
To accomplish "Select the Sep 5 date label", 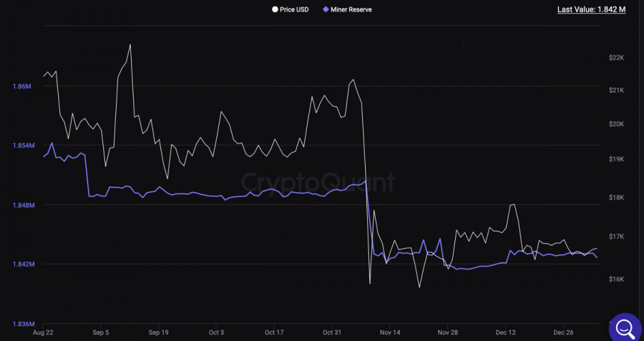I will click(101, 332).
